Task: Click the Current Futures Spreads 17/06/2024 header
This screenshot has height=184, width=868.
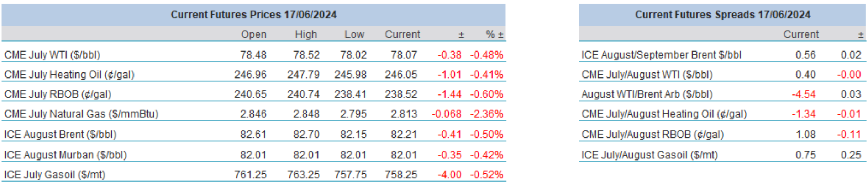Action: click(722, 15)
